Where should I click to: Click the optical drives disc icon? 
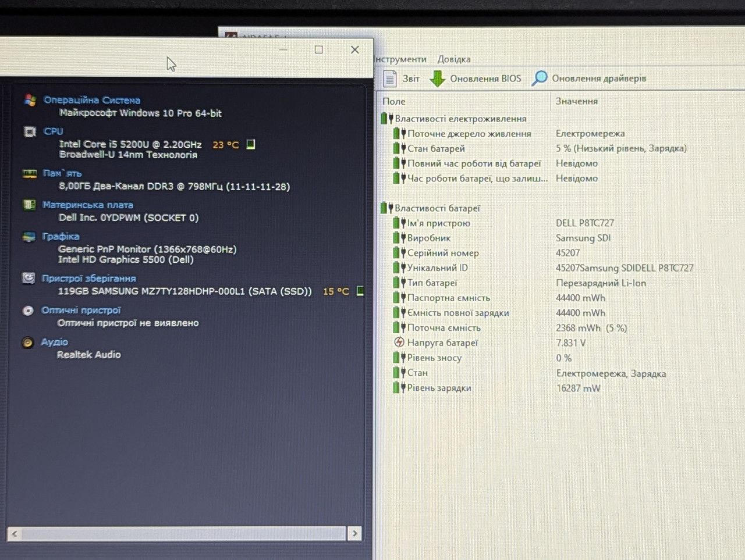pos(28,311)
